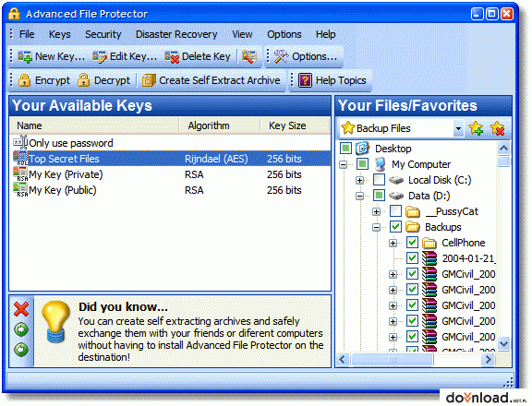Click the New Key toolbar icon
Image resolution: width=532 pixels, height=406 pixels.
(x=25, y=56)
